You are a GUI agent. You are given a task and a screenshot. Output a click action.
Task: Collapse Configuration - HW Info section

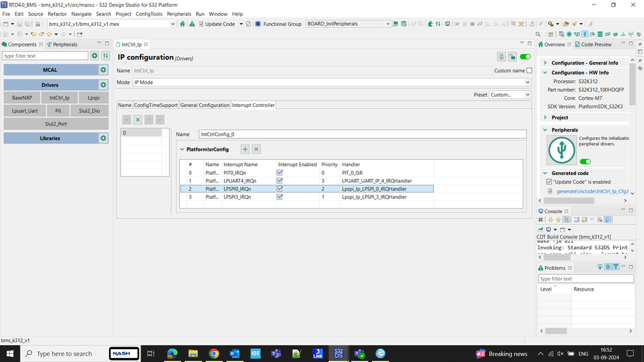coord(545,73)
